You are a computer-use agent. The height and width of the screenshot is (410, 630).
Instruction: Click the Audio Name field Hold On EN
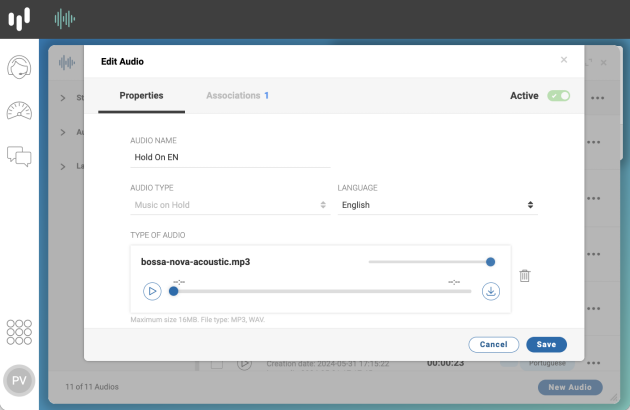pyautogui.click(x=230, y=157)
